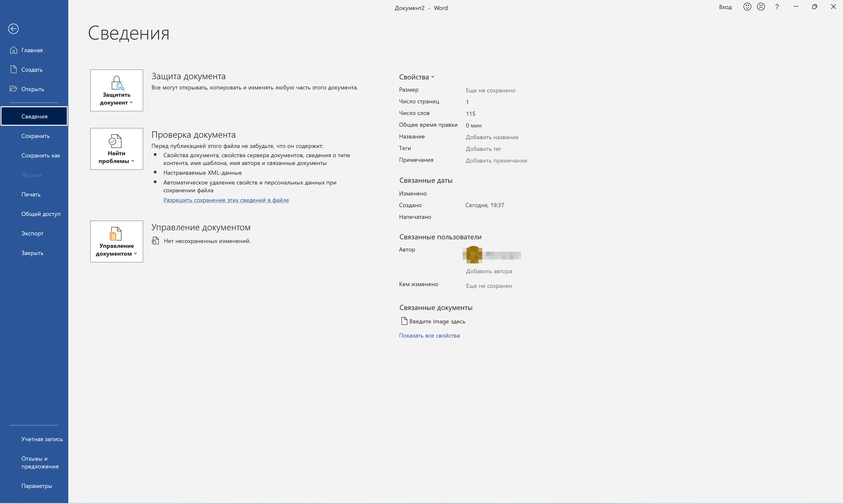
Task: Expand the Найти проблемы dropdown
Action: point(117,149)
